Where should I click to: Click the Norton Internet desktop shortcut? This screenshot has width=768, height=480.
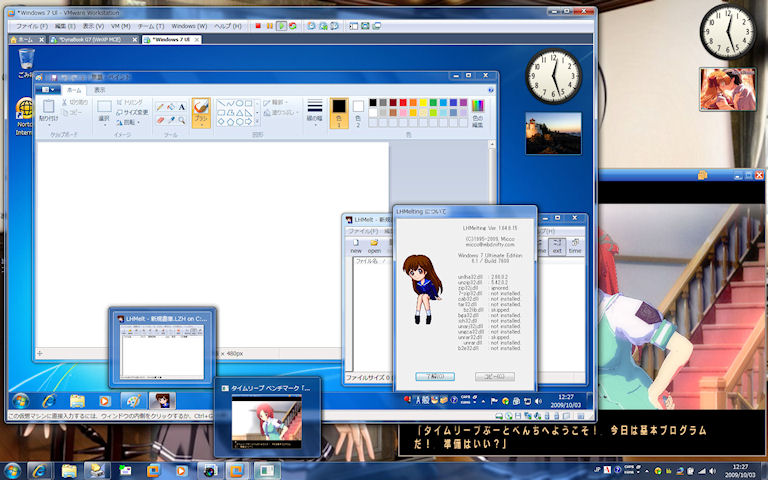tap(24, 117)
